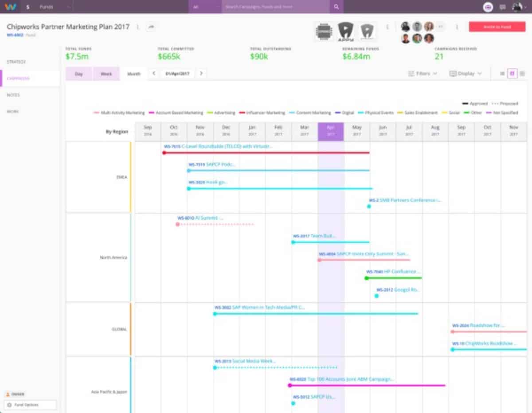
Task: Open the All search scope dropdown
Action: 205,7
